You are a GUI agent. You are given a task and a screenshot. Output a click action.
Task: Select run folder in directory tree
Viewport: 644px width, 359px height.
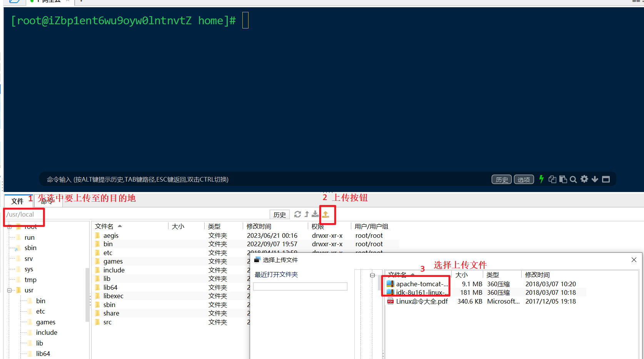(x=29, y=237)
